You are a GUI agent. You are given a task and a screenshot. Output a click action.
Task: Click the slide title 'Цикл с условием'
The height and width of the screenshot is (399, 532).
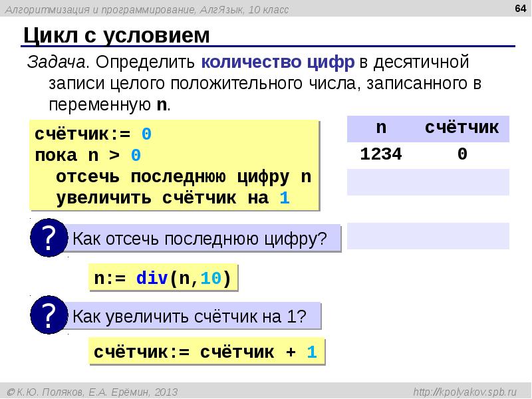pos(117,36)
